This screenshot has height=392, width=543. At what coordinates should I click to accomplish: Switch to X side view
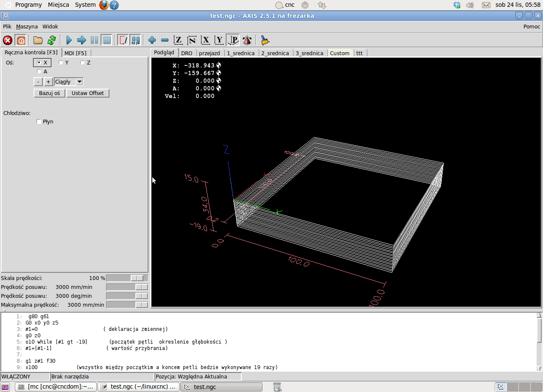coord(206,40)
